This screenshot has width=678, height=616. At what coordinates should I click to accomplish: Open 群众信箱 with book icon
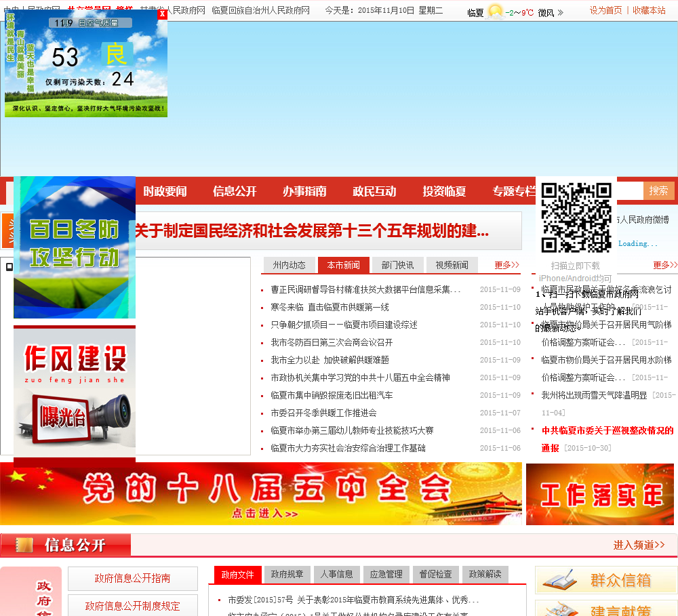click(x=605, y=580)
